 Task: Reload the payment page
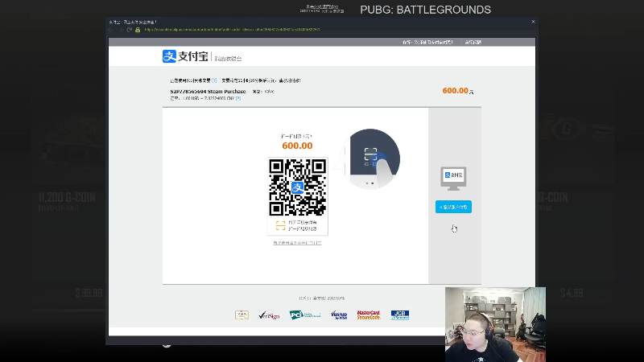pyautogui.click(x=129, y=30)
